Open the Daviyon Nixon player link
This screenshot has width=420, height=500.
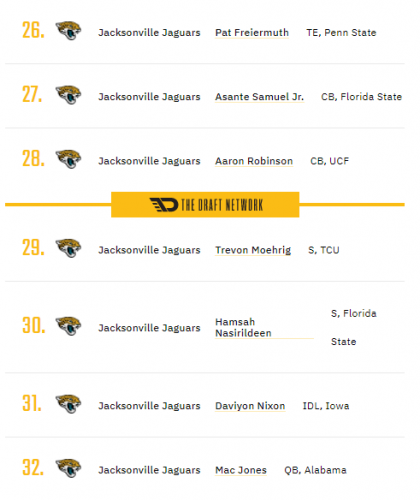tap(250, 406)
